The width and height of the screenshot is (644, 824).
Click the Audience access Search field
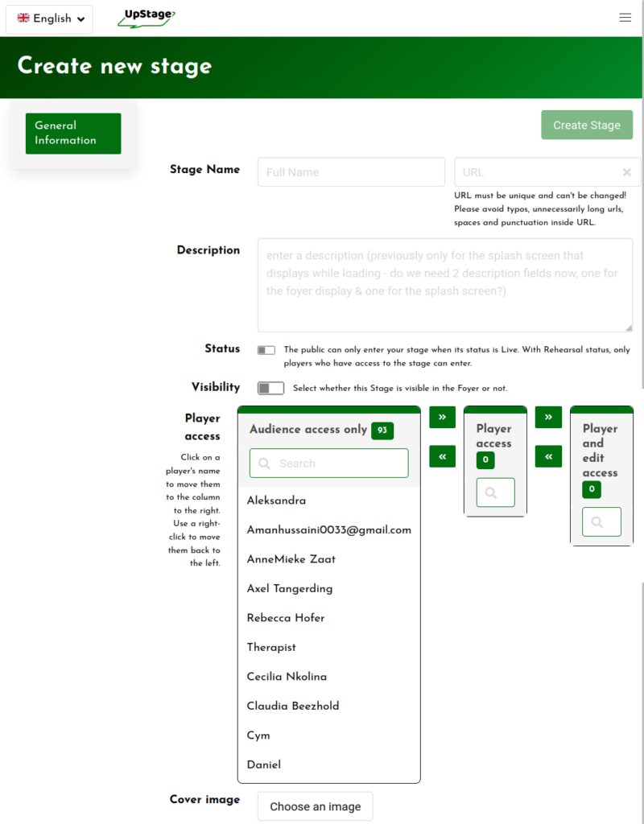point(328,463)
